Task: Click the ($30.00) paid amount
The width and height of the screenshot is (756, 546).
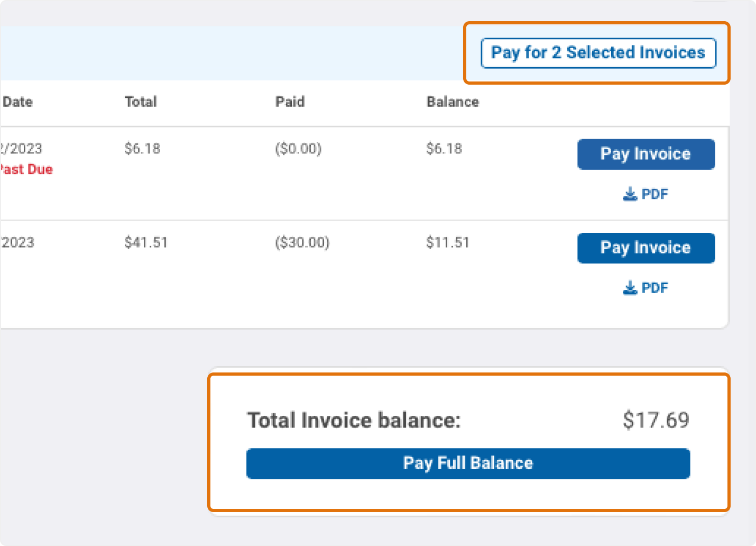Action: click(x=302, y=242)
